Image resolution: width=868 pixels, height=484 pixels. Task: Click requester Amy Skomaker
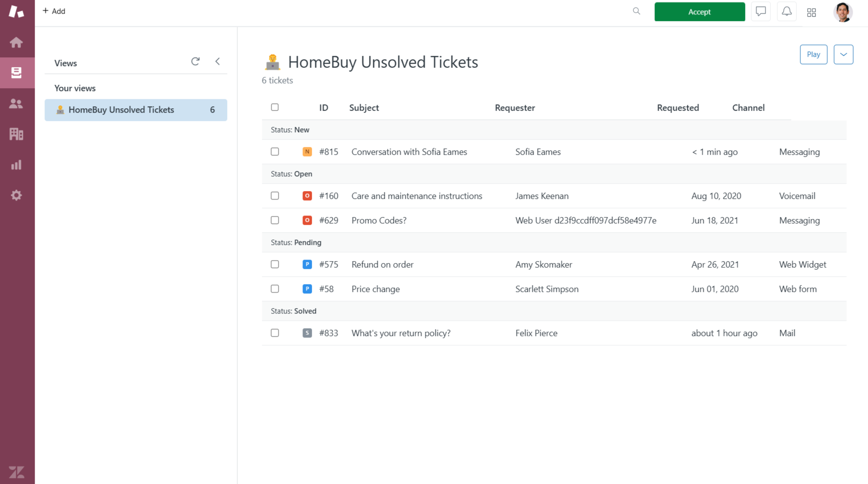tap(543, 265)
